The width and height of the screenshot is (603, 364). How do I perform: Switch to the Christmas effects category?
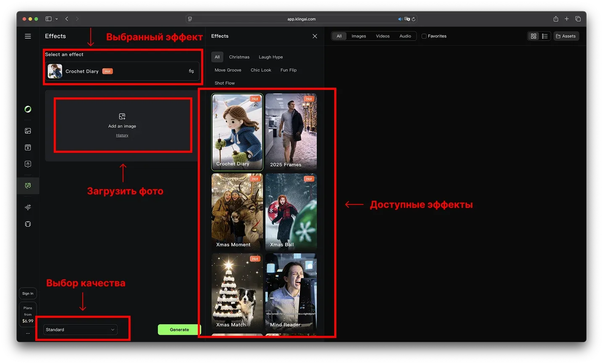pos(239,57)
